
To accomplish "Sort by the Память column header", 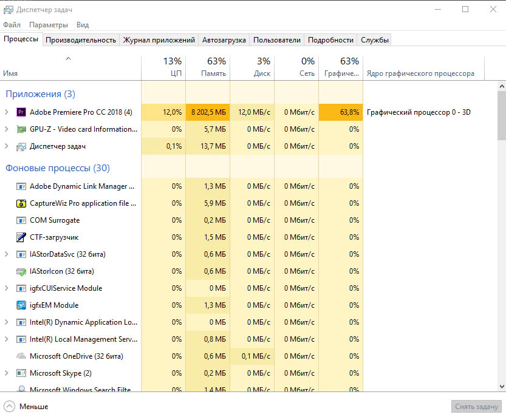I will click(208, 67).
